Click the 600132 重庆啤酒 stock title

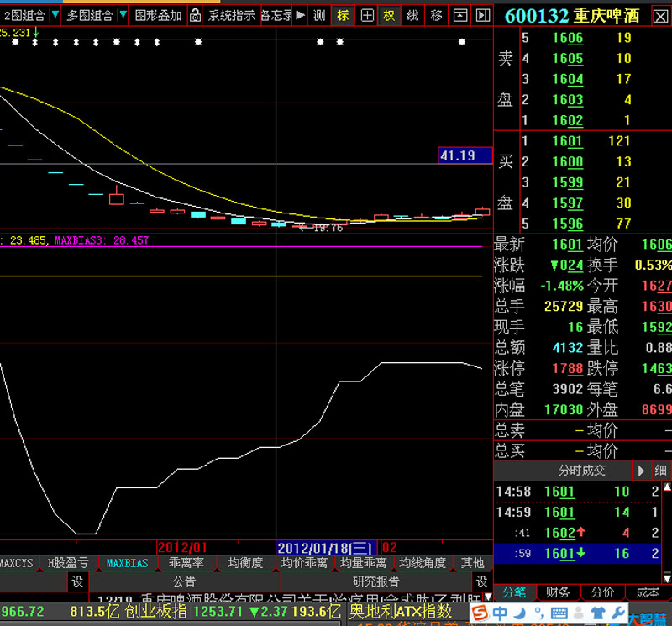click(x=572, y=16)
